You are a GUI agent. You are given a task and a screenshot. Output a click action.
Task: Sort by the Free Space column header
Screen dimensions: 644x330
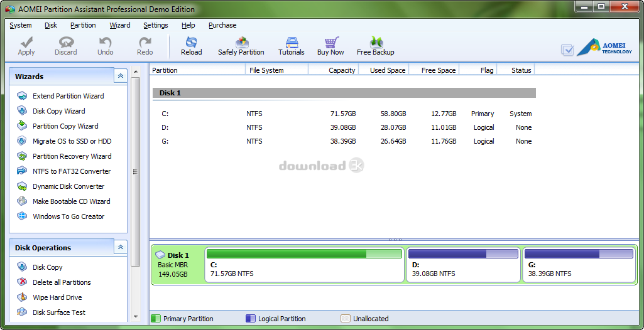[434, 70]
